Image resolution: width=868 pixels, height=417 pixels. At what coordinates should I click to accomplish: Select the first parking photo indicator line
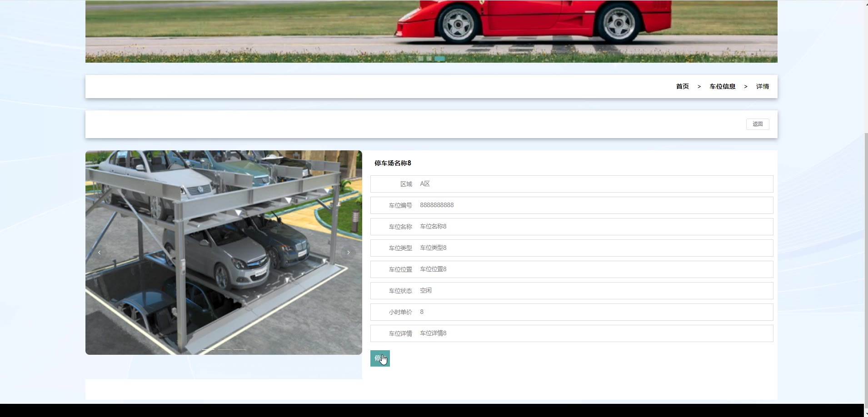[208, 349]
